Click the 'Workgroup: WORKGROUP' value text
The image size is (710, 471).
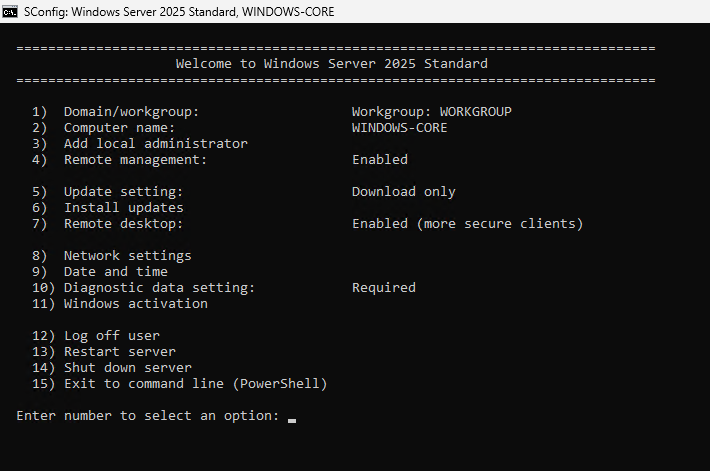click(x=431, y=112)
